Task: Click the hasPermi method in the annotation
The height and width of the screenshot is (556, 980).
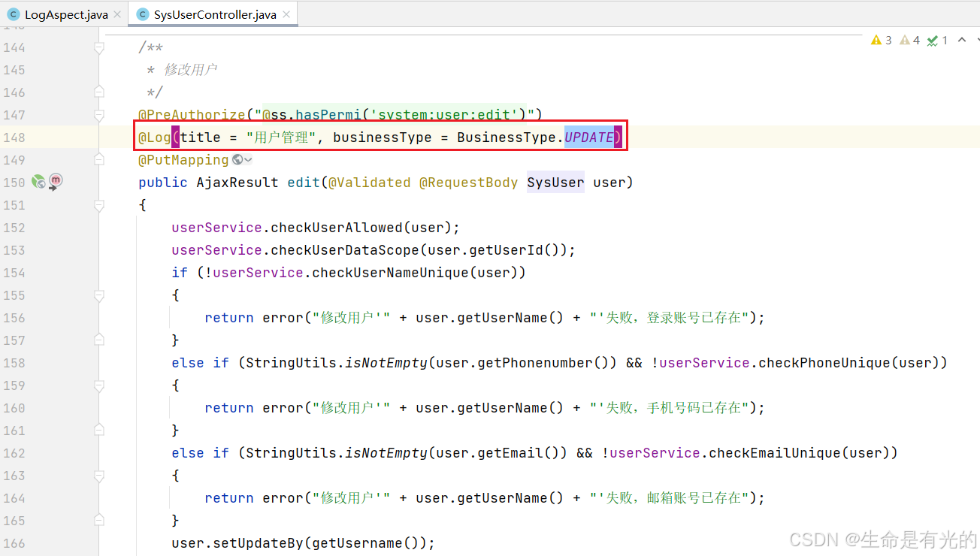Action: (x=328, y=115)
